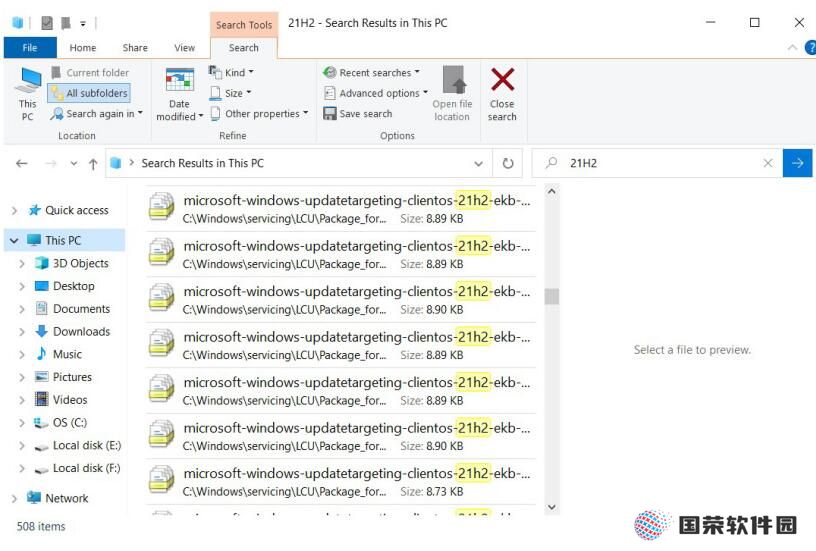Expand address bar history dropdown

click(478, 163)
